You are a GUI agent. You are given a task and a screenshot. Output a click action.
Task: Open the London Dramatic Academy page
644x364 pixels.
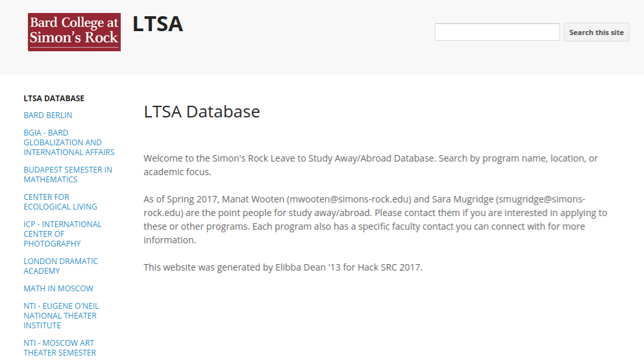pyautogui.click(x=61, y=266)
